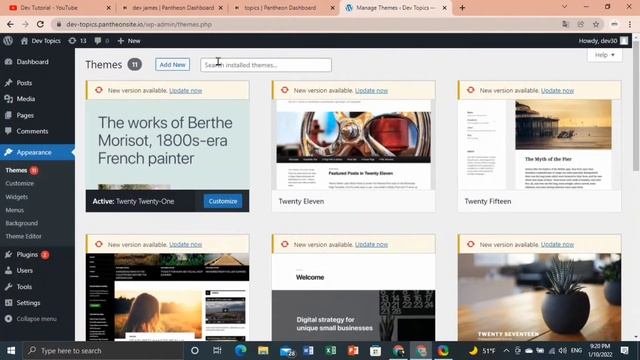Expand the Help dropdown tab
This screenshot has height=360, width=640.
pos(604,55)
